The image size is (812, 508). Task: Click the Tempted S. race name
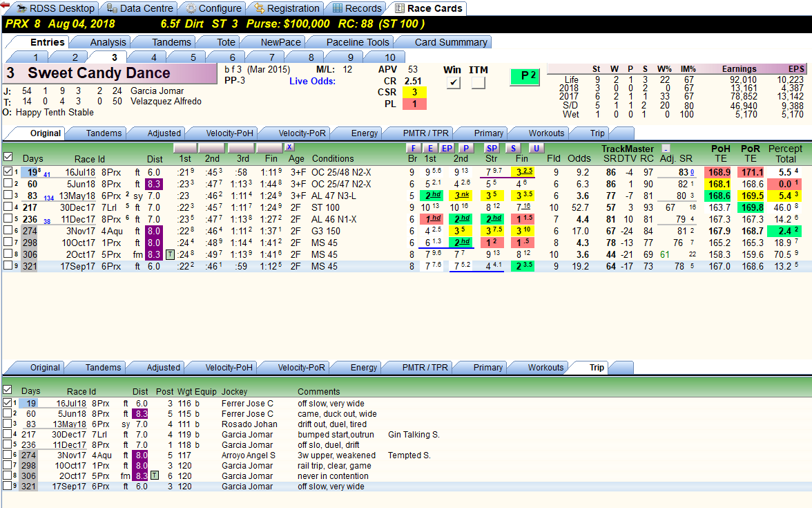point(409,455)
